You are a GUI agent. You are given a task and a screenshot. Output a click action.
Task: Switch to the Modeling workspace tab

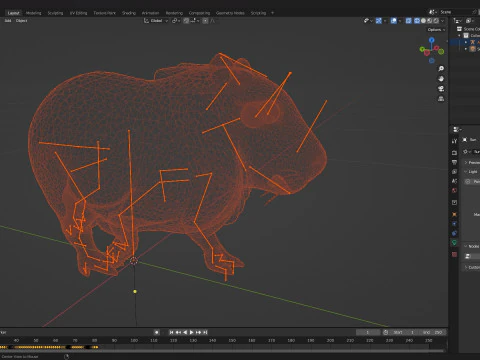click(33, 13)
